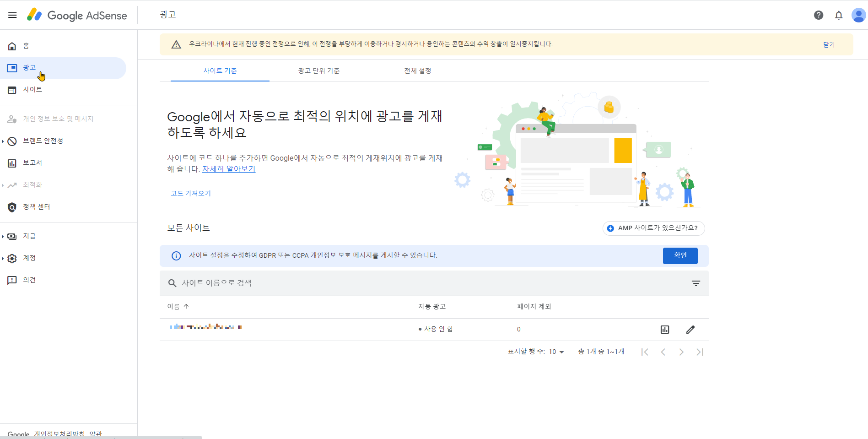Open 의견 in the sidebar

[63, 280]
